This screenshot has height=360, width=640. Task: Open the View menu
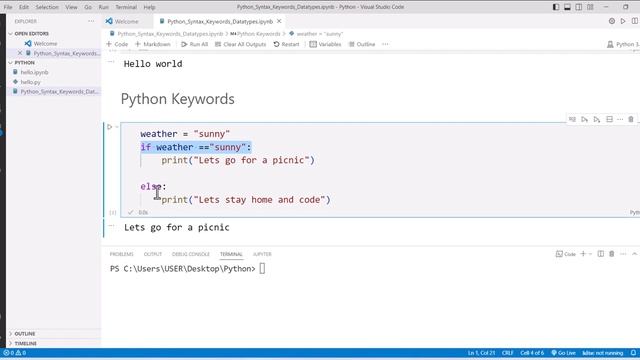[x=71, y=7]
